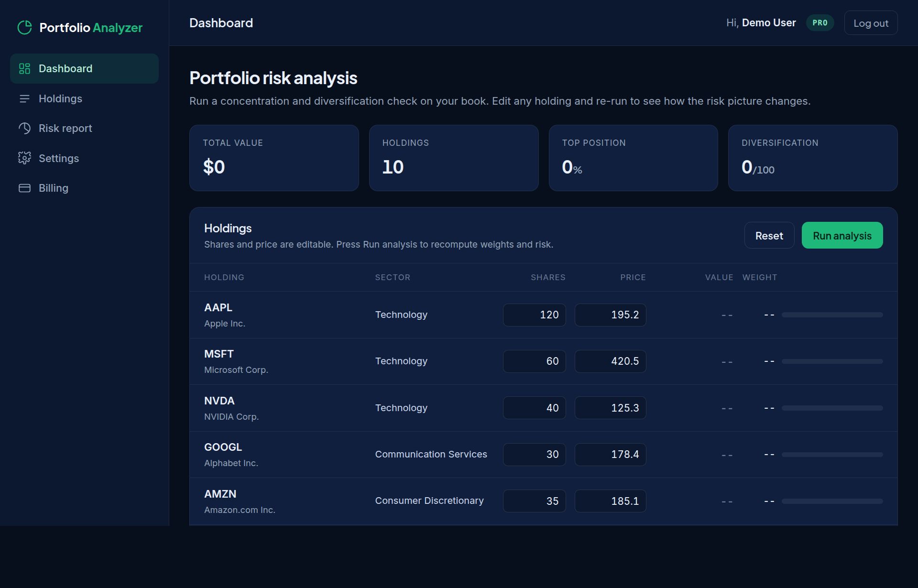Click the NVDA ticker text
The height and width of the screenshot is (588, 918).
coord(219,401)
